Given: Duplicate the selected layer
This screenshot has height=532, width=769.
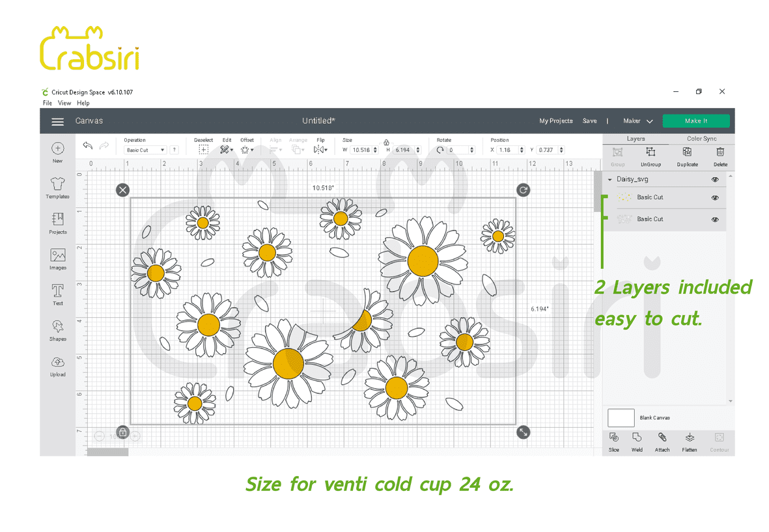Looking at the screenshot, I should tap(687, 155).
